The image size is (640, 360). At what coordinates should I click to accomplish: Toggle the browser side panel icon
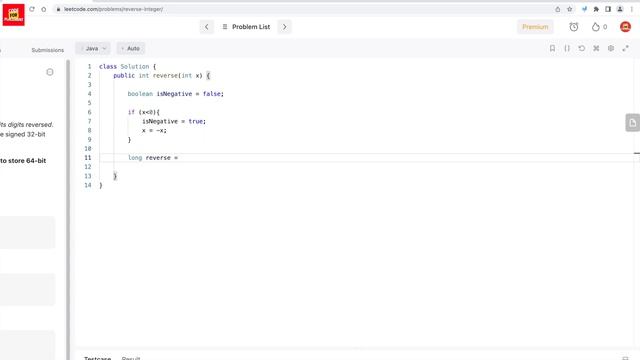click(x=608, y=9)
